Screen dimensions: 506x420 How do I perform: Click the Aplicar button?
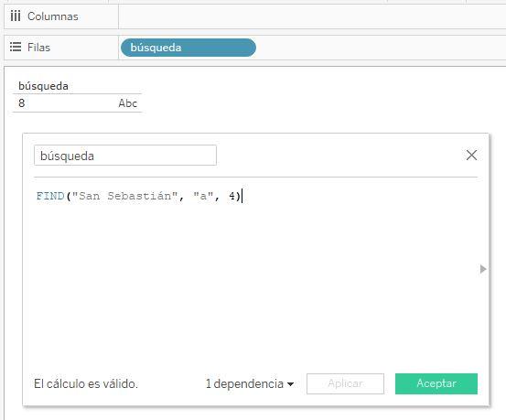[x=345, y=383]
